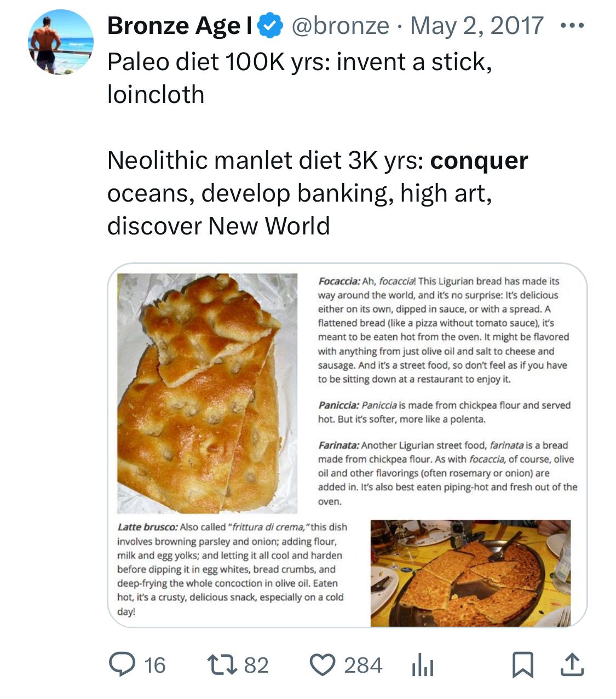Open the @bronze handle link
The image size is (616, 699).
[340, 26]
